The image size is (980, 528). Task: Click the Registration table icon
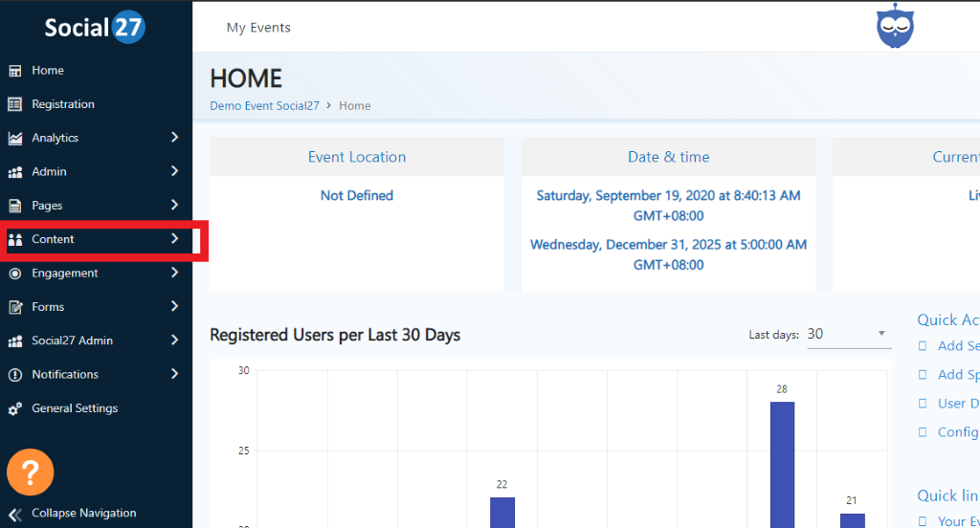click(x=14, y=104)
